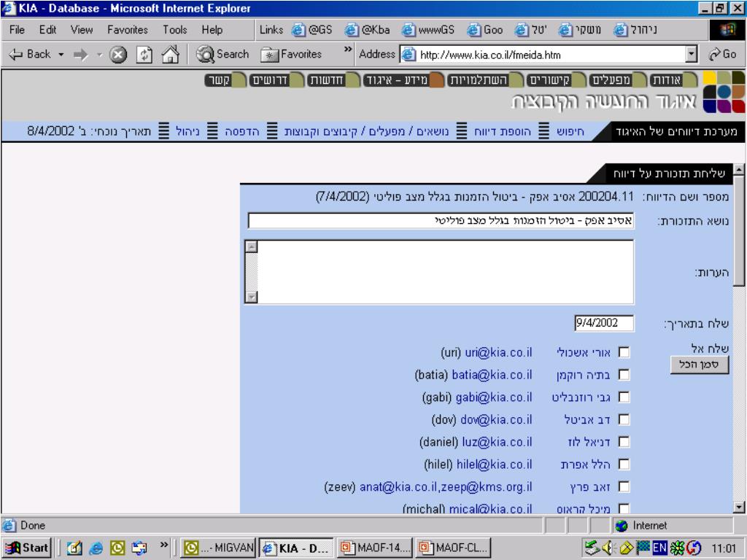Open the Search pane in toolbar
747x560 pixels.
222,54
